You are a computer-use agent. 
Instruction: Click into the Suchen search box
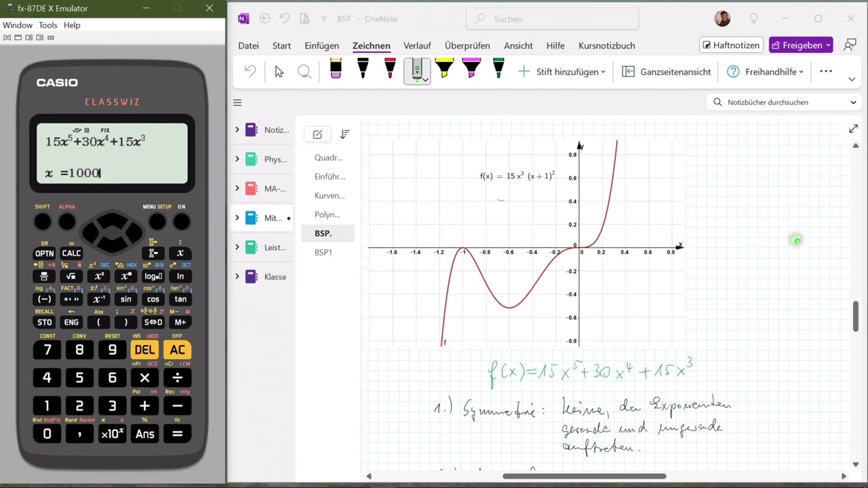[553, 19]
